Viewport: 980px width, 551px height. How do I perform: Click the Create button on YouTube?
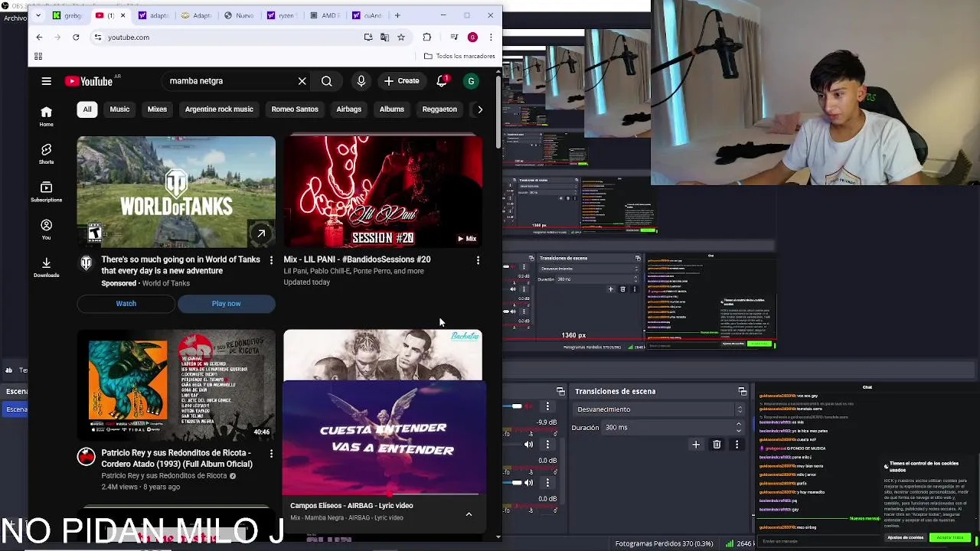pos(402,81)
